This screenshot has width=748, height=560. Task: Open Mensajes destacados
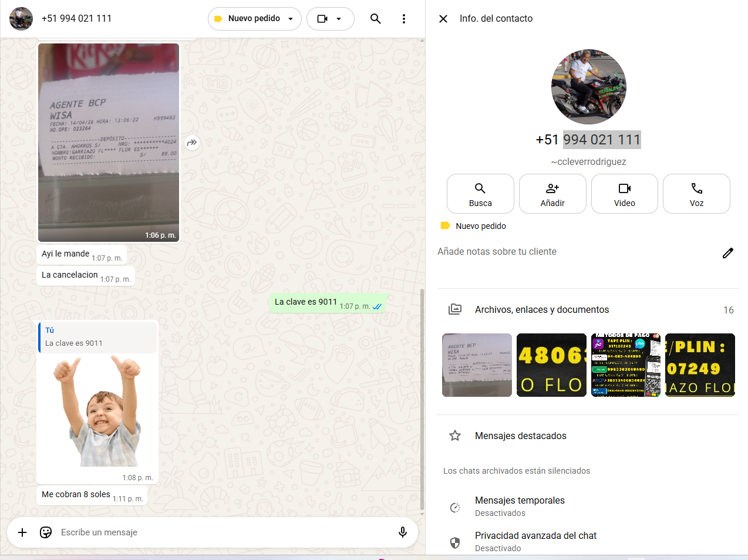[x=520, y=436]
